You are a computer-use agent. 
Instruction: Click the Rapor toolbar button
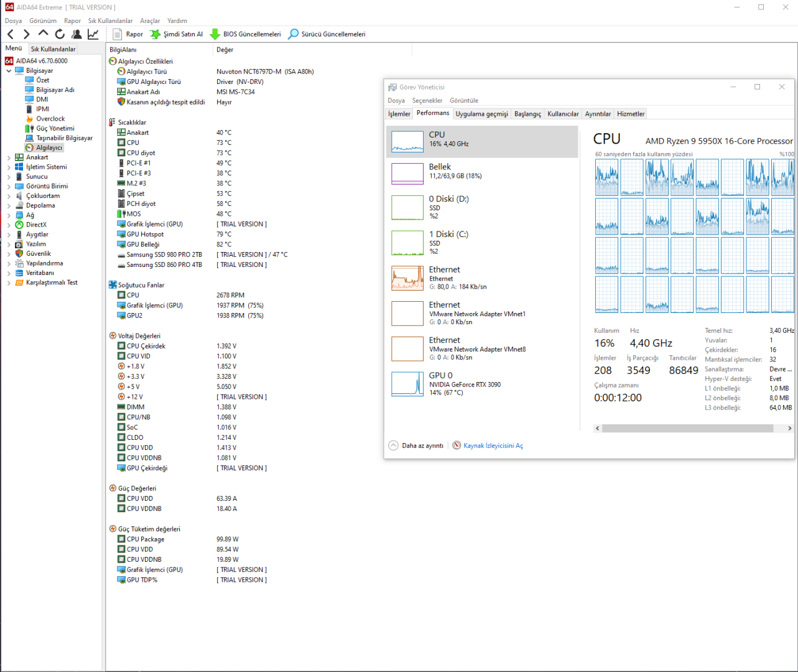128,34
